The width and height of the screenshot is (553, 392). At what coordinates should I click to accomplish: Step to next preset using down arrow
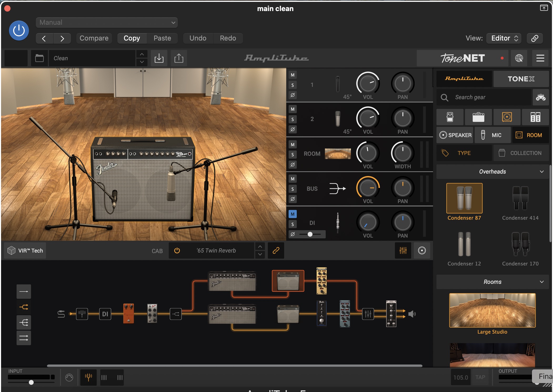point(142,62)
